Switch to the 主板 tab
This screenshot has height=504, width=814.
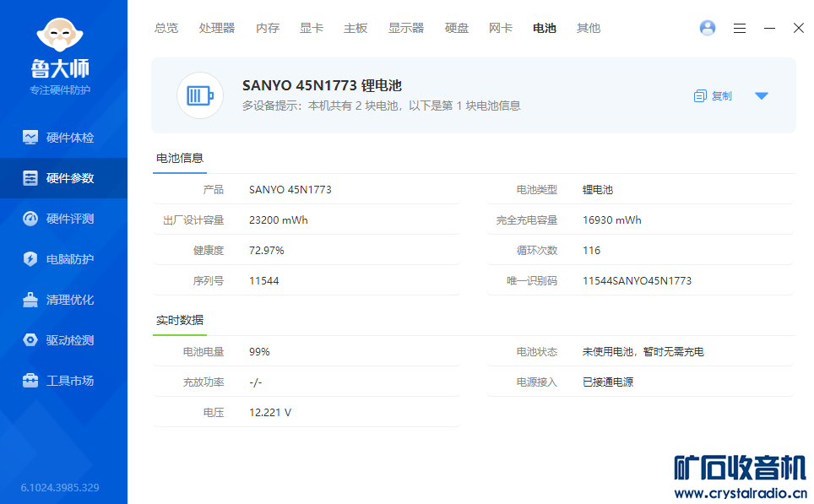[355, 28]
